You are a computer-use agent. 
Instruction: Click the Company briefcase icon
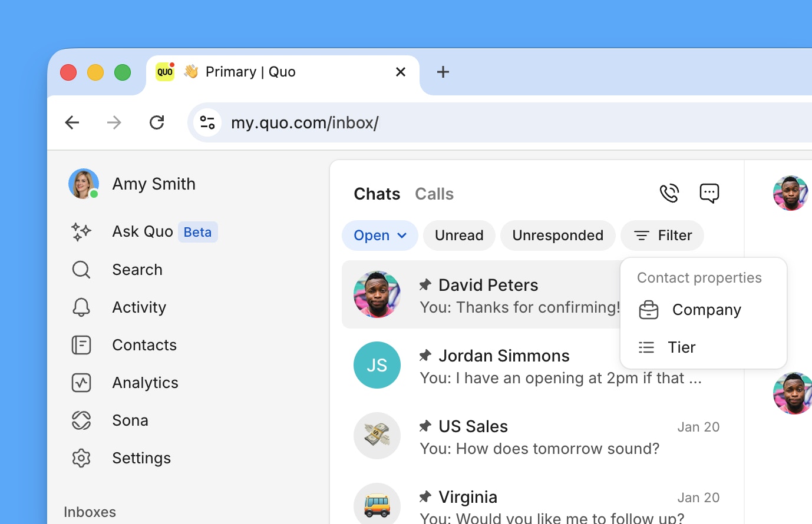[649, 310]
